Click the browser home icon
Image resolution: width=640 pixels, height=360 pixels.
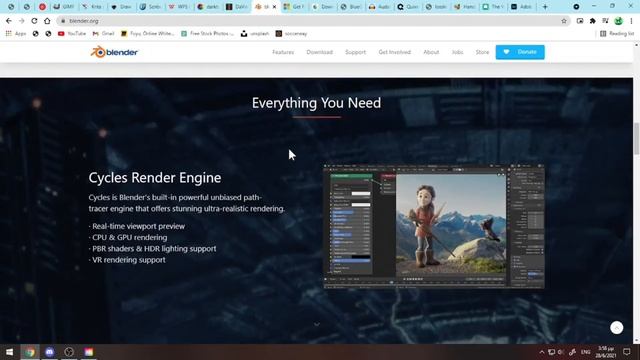coord(47,21)
